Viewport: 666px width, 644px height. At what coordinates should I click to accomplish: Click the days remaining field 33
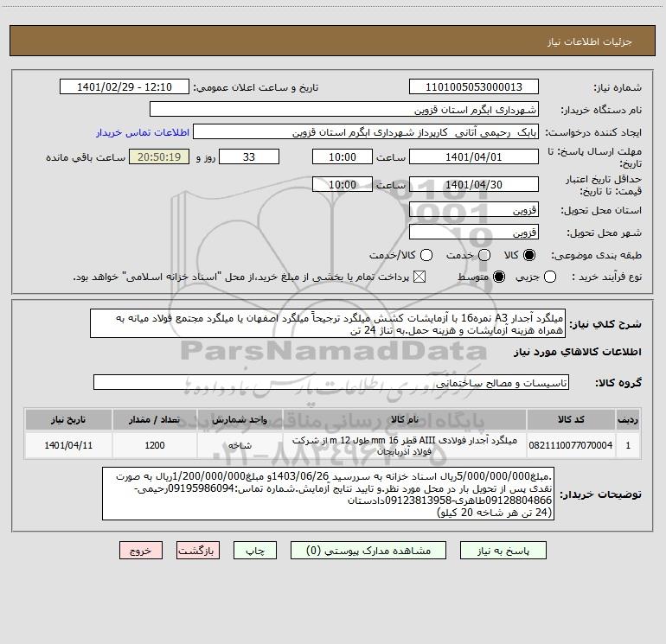pyautogui.click(x=249, y=156)
